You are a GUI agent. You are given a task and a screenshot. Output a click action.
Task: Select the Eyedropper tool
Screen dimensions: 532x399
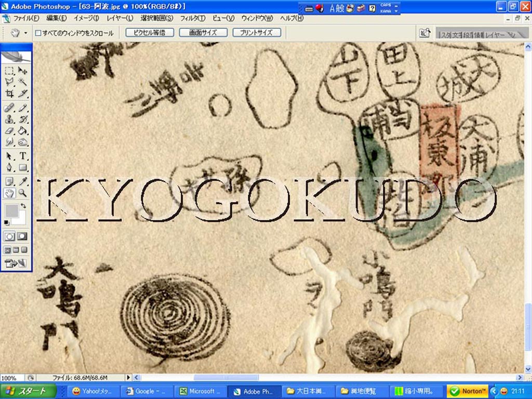(x=22, y=182)
